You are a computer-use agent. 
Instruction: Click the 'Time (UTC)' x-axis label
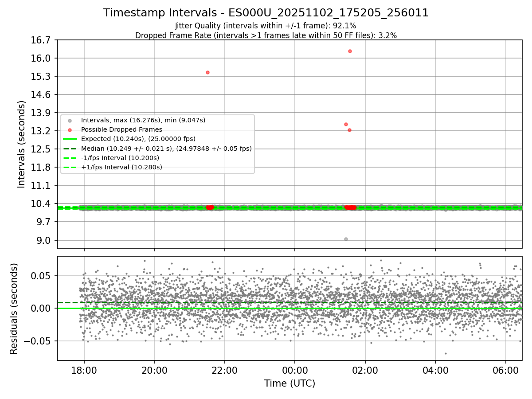tap(290, 383)
